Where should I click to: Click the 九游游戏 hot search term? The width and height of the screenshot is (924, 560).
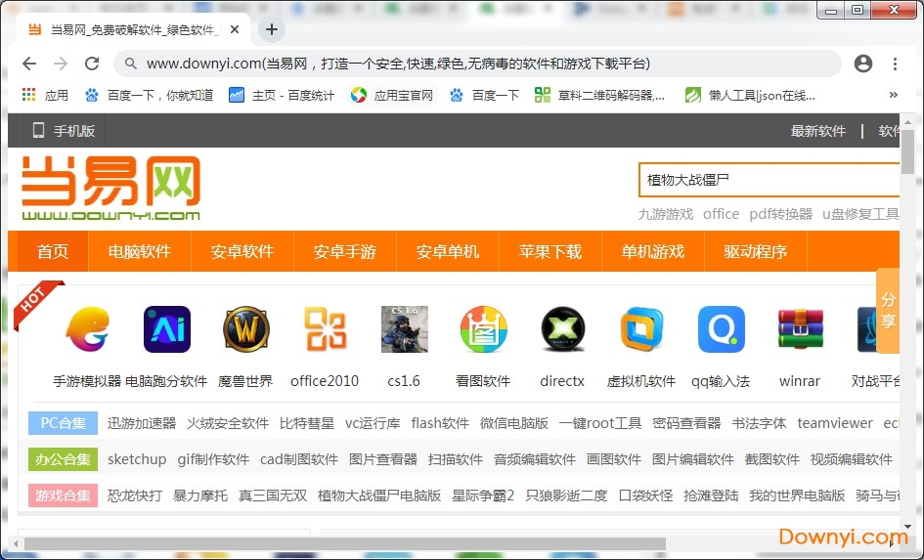[x=666, y=214]
